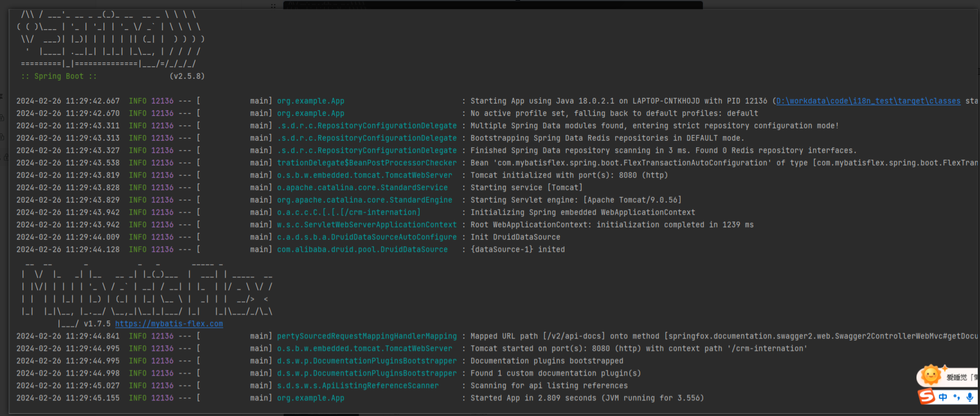Click the Sogou input method S logo
Screen dimensions: 980x416
[x=927, y=397]
